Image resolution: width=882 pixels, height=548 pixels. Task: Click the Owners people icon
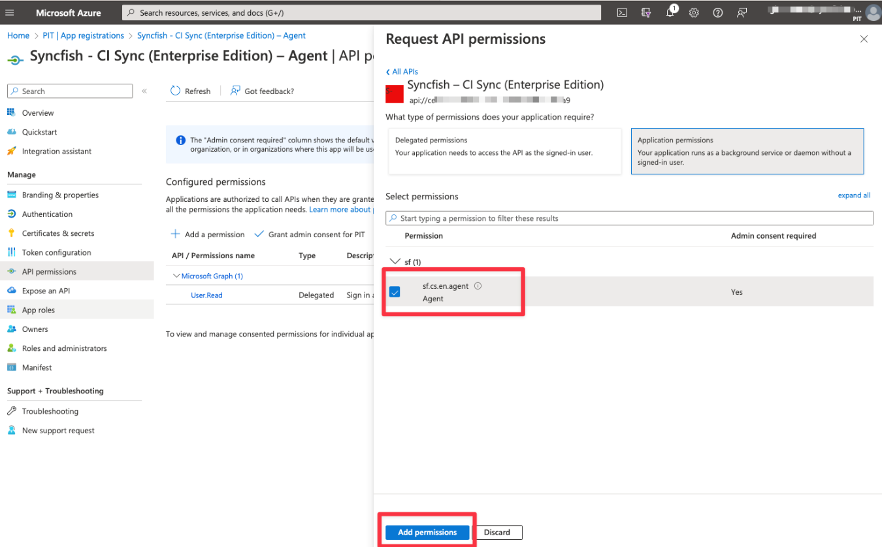click(x=11, y=329)
